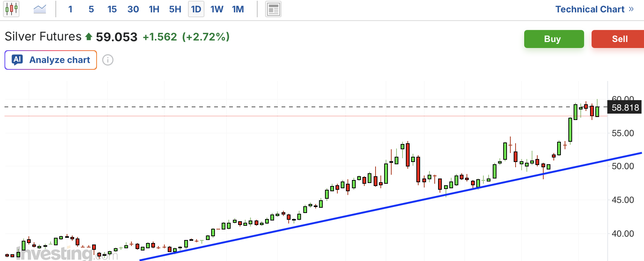
Task: Select the 5 minute timeframe
Action: click(x=91, y=9)
